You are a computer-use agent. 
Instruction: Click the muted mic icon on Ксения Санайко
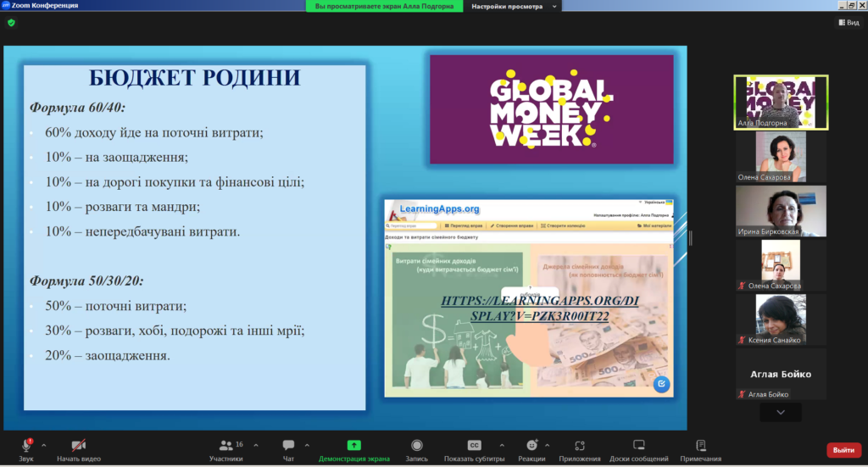pyautogui.click(x=742, y=340)
